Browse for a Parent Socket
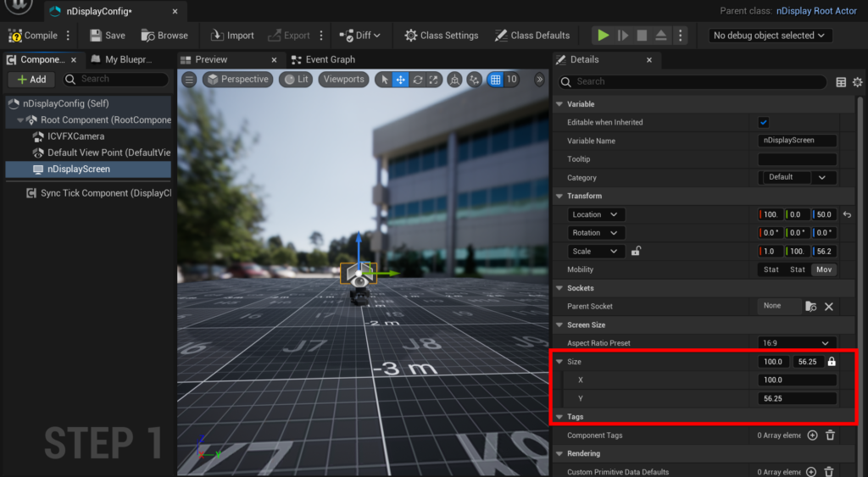Image resolution: width=868 pixels, height=477 pixels. click(811, 307)
